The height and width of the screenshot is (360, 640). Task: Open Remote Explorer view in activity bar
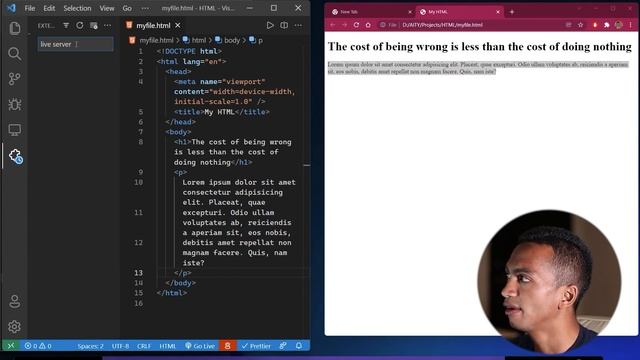click(15, 130)
